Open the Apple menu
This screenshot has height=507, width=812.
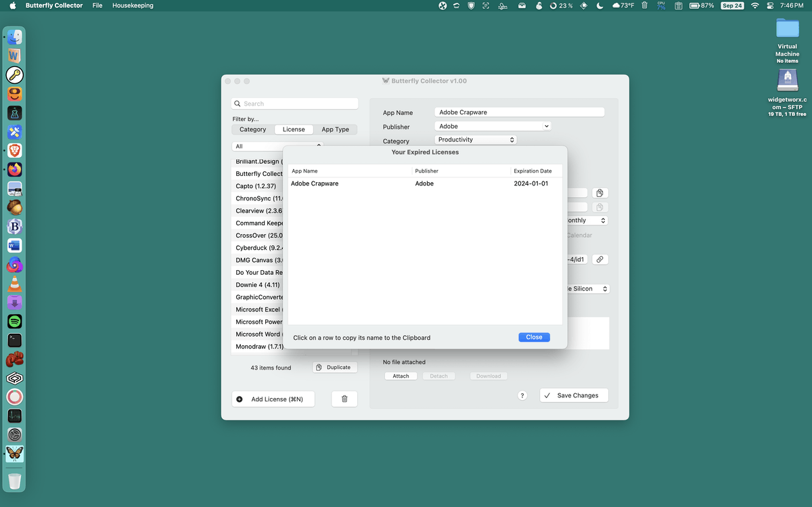(x=12, y=5)
